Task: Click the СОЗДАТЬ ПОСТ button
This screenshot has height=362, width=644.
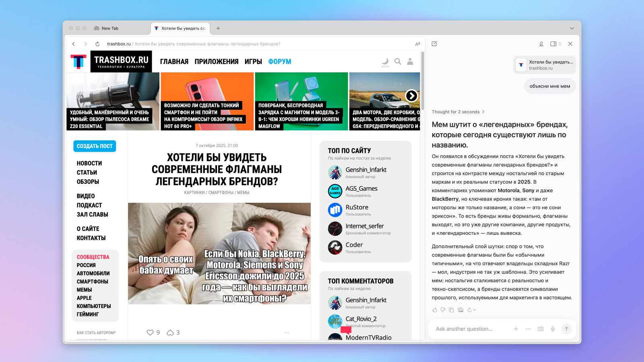Action: tap(95, 146)
